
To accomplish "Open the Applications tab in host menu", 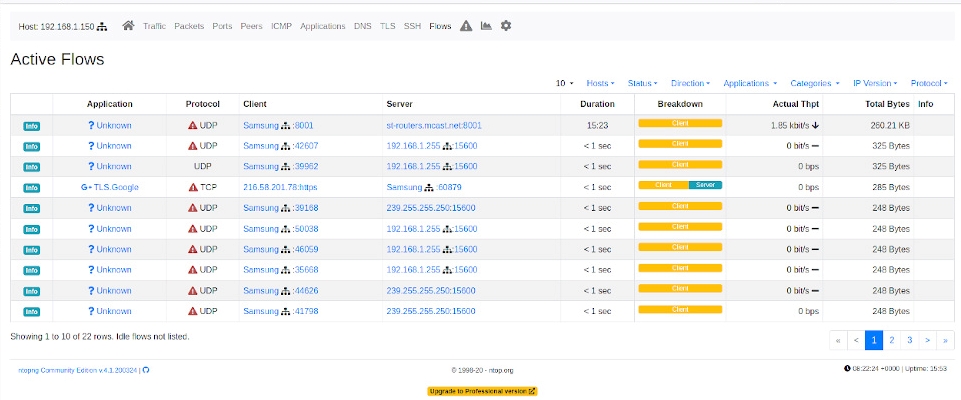I will 323,26.
